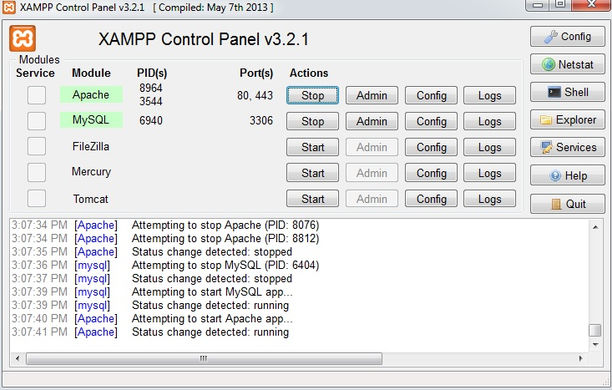Image resolution: width=612 pixels, height=390 pixels.
Task: Open the Services button
Action: [568, 147]
